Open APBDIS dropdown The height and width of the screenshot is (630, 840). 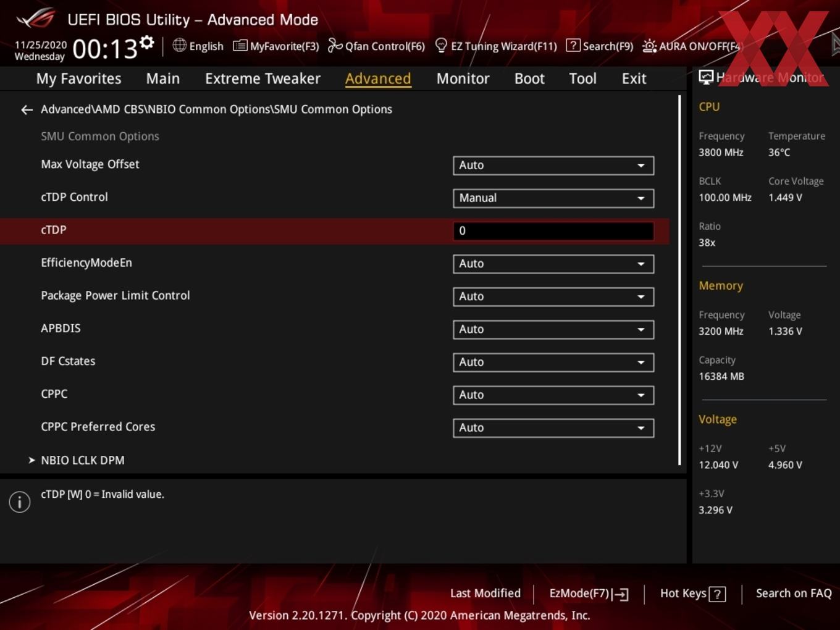click(553, 329)
